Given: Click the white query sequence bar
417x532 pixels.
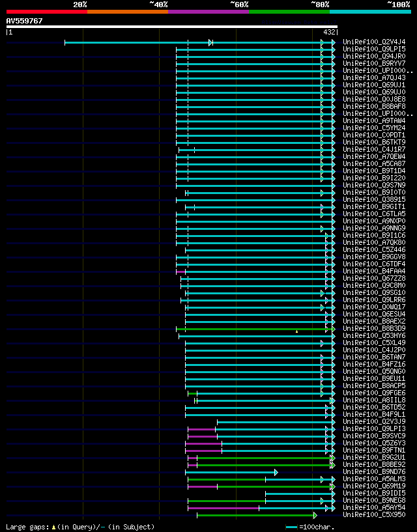Looking at the screenshot, I should click(172, 27).
